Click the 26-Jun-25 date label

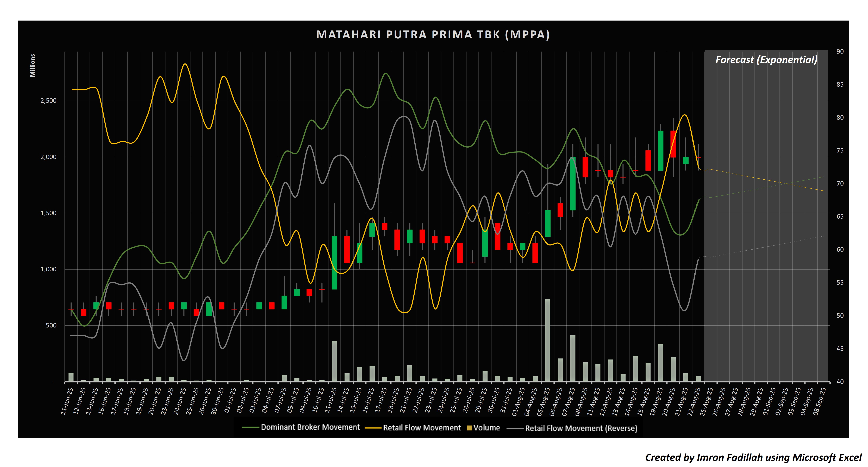tap(205, 401)
